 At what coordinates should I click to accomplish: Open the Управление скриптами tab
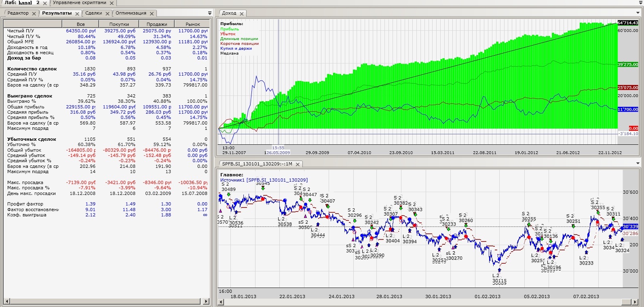pyautogui.click(x=79, y=3)
